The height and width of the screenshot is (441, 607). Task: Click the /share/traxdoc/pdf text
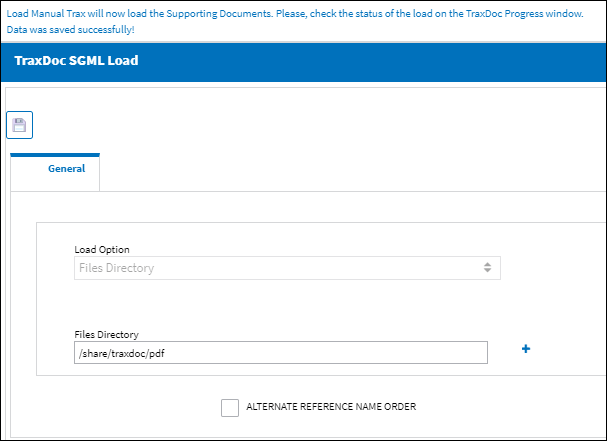point(122,353)
